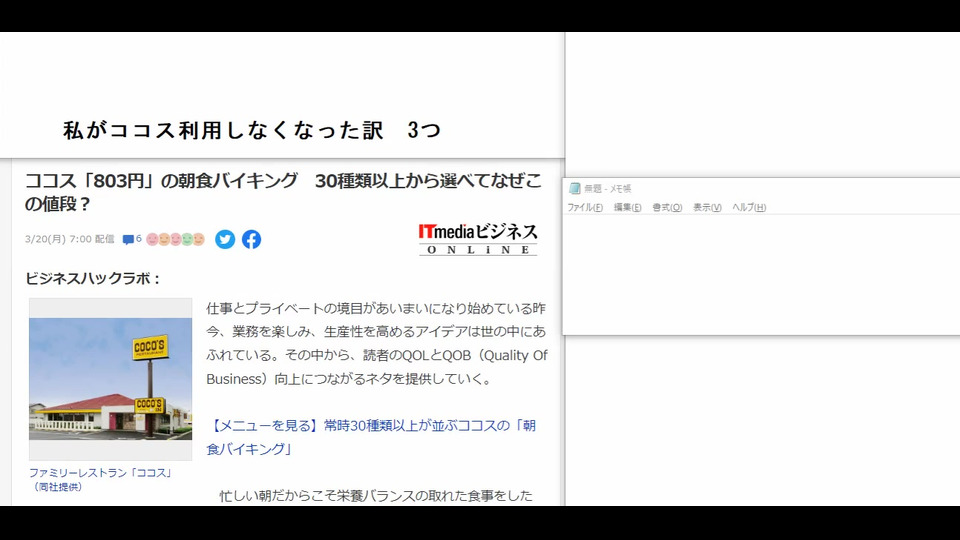Click the ファミリーレストラン「ココス」 caption link
Image resolution: width=960 pixels, height=540 pixels.
pyautogui.click(x=100, y=479)
